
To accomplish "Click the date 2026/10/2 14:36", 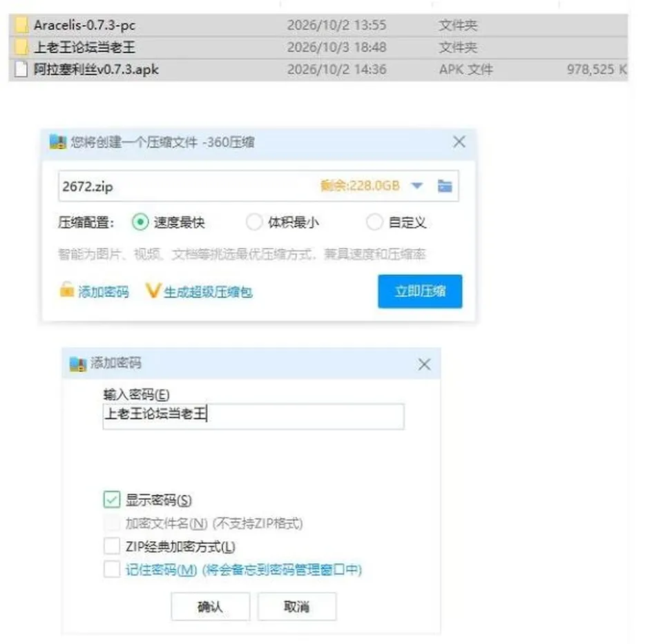I will 336,69.
